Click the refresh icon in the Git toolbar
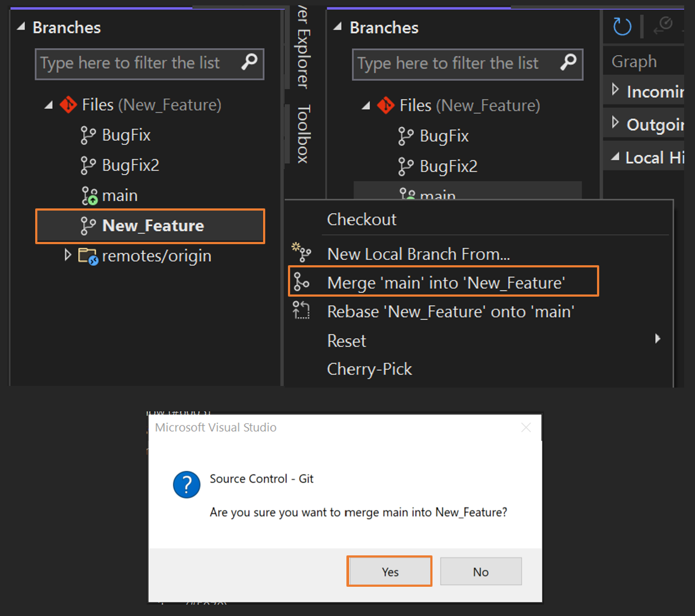The image size is (695, 616). tap(621, 27)
